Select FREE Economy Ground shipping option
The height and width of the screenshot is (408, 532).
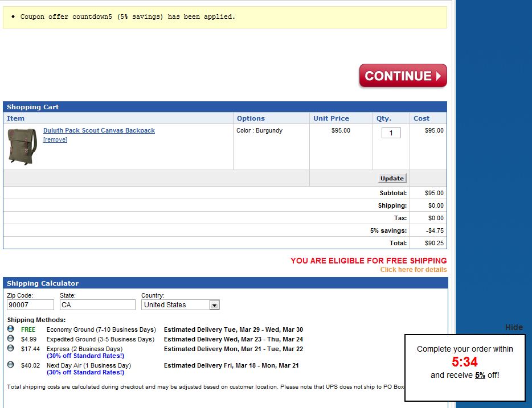pyautogui.click(x=10, y=329)
